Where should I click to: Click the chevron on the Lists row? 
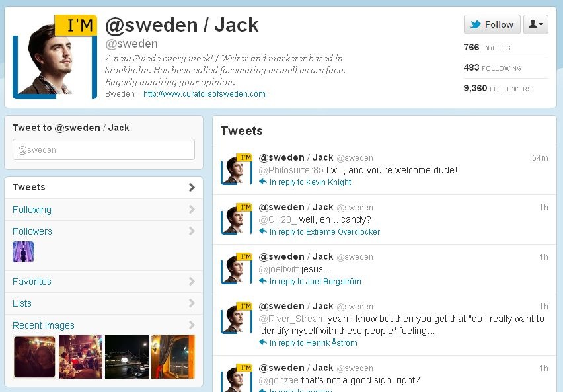(192, 303)
